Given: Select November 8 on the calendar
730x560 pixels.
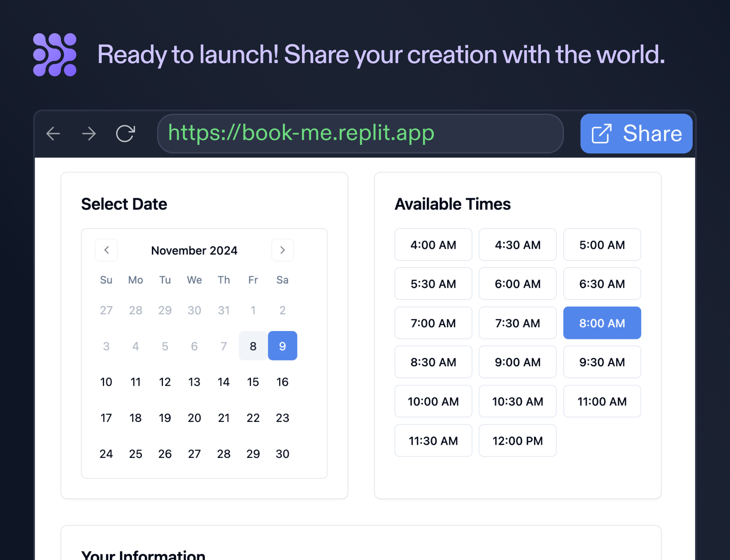Looking at the screenshot, I should [x=253, y=346].
